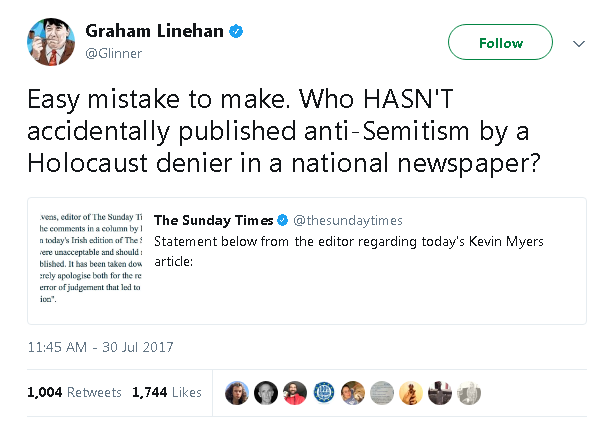Image resolution: width=607 pixels, height=423 pixels.
Task: Open the grayscale second liker avatar
Action: tap(265, 392)
